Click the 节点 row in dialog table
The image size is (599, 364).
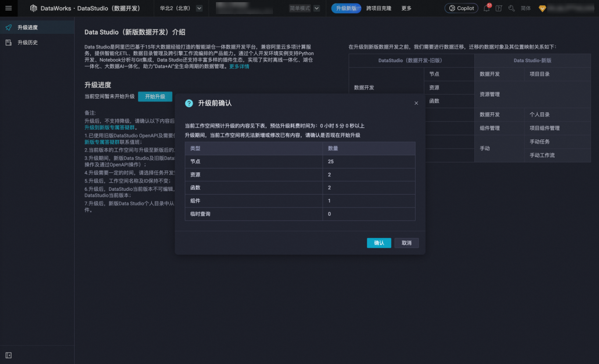pyautogui.click(x=300, y=161)
